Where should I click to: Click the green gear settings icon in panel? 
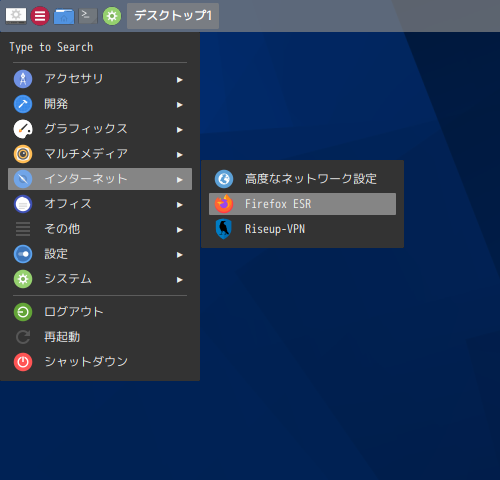[x=112, y=16]
